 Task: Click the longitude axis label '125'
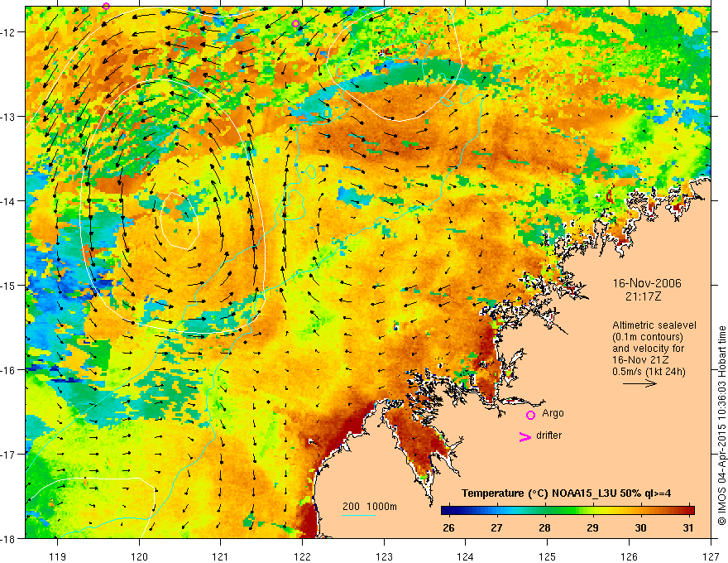[548, 556]
